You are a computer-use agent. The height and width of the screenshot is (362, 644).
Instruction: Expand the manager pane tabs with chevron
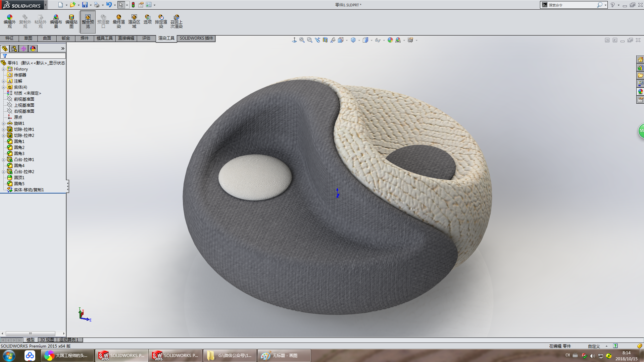click(x=63, y=49)
